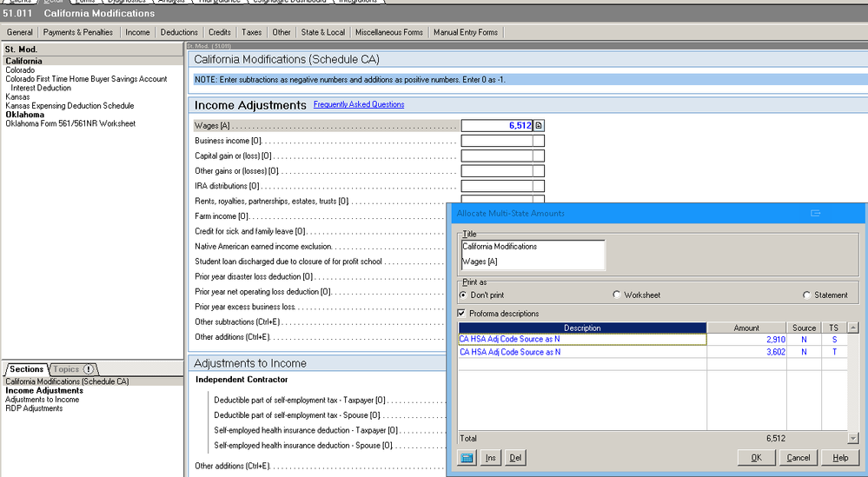Screen dimensions: 868x477
Task: Open dialog Help button
Action: click(x=840, y=458)
